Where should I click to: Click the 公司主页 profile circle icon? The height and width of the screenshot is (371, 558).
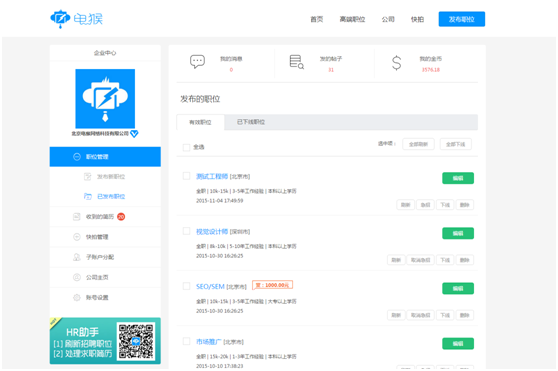[x=77, y=277]
